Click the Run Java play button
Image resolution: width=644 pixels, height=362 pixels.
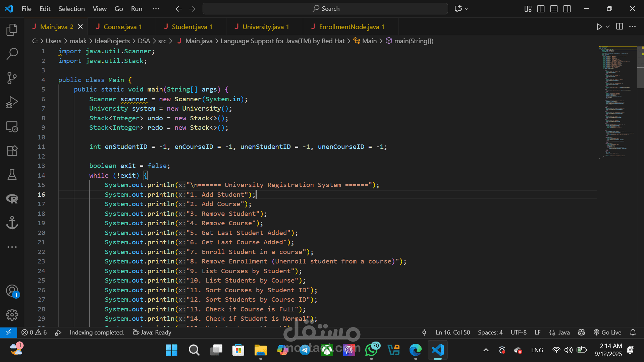click(599, 27)
